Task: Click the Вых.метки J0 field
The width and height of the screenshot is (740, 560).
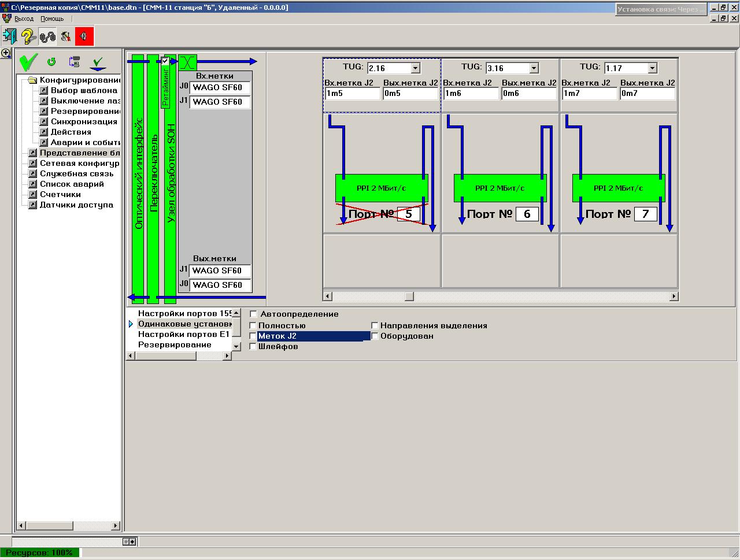Action: tap(220, 285)
